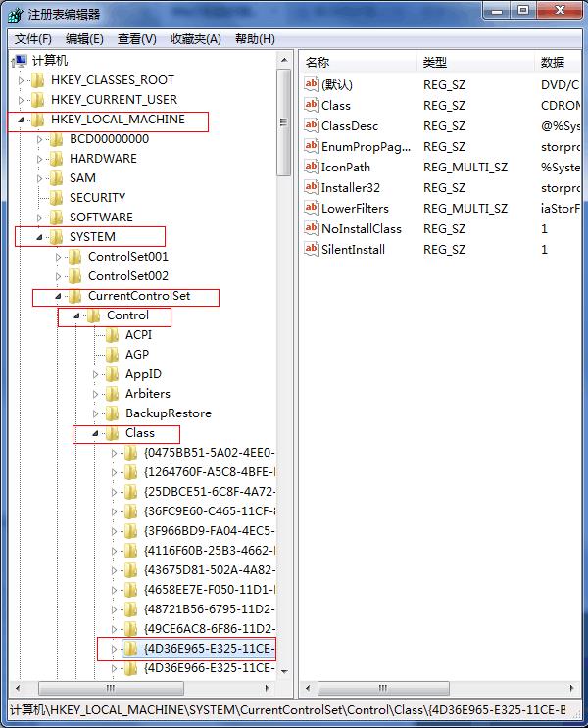Collapse the Class key node

point(95,433)
